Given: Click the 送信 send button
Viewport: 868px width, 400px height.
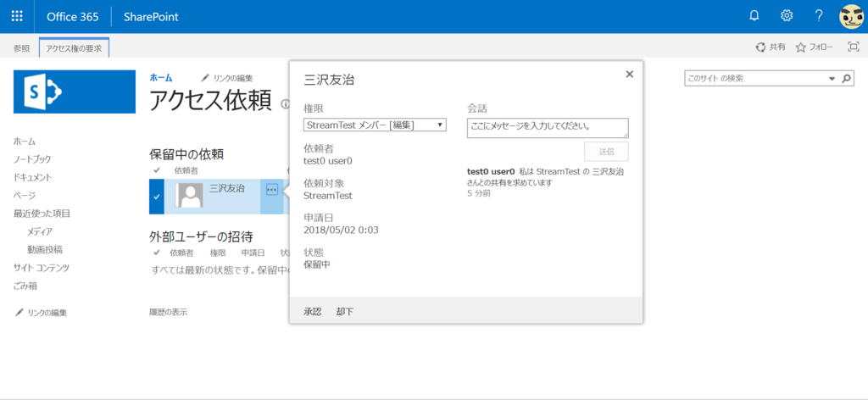Looking at the screenshot, I should [x=606, y=151].
